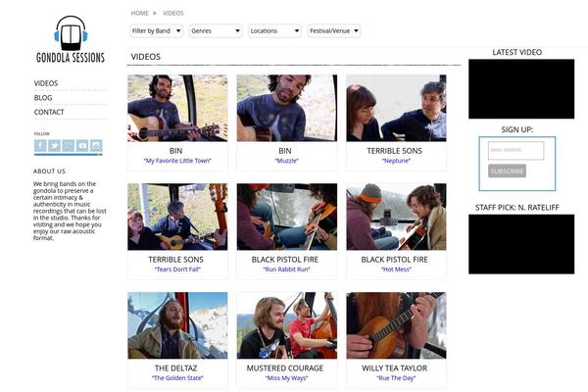Image resolution: width=588 pixels, height=392 pixels.
Task: Click the HOME breadcrumb link
Action: tap(139, 13)
